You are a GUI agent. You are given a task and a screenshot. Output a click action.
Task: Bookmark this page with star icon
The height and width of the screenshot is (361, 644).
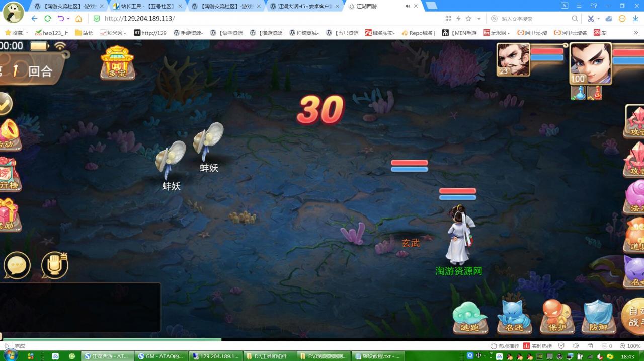pos(468,19)
